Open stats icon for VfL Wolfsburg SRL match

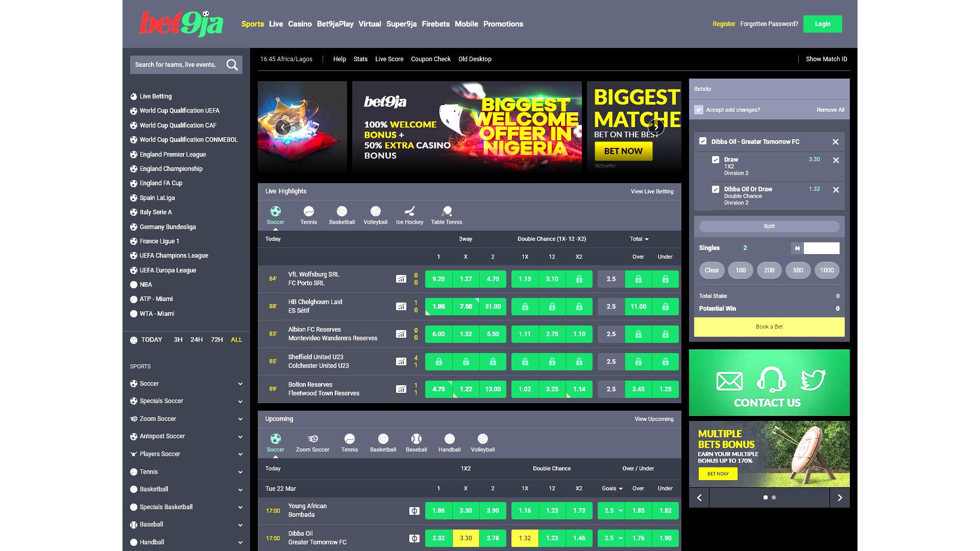point(401,279)
